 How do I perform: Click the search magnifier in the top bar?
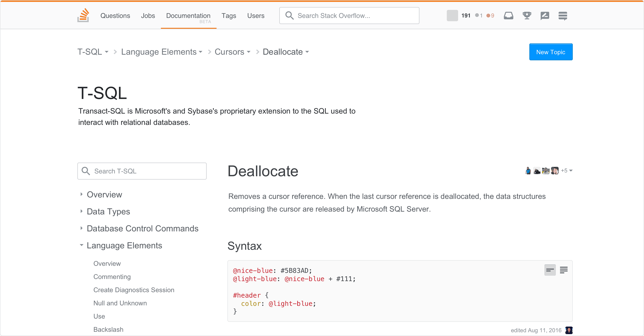[x=290, y=16]
